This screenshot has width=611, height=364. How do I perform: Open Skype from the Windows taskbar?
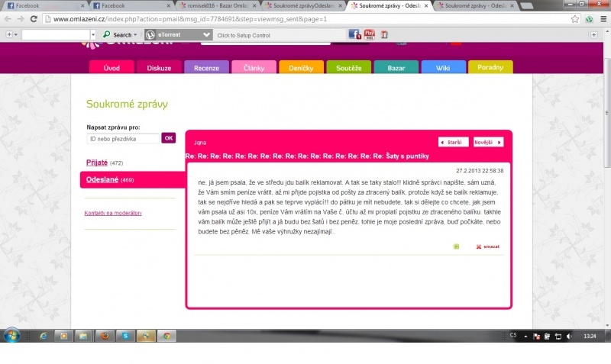125,336
